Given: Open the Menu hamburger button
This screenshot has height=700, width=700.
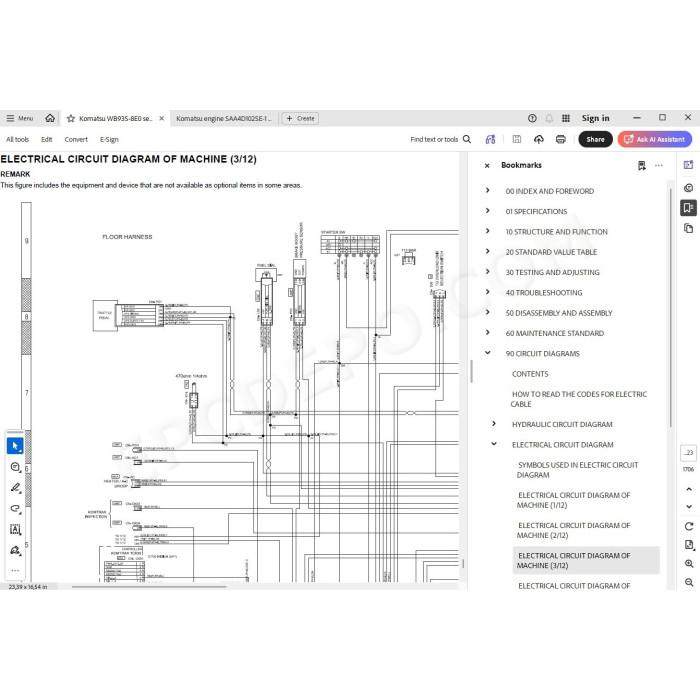Looking at the screenshot, I should [x=20, y=118].
